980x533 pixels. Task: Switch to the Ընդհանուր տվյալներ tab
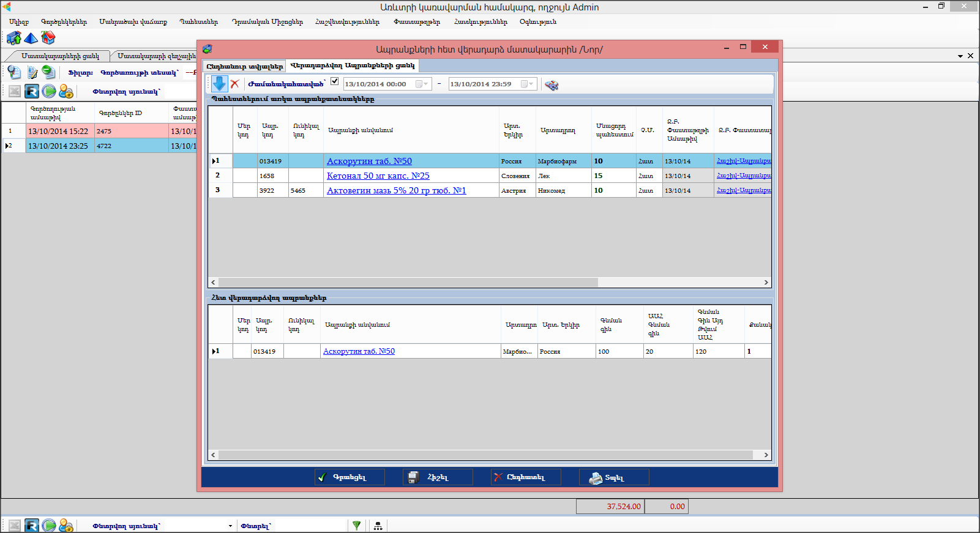(244, 66)
